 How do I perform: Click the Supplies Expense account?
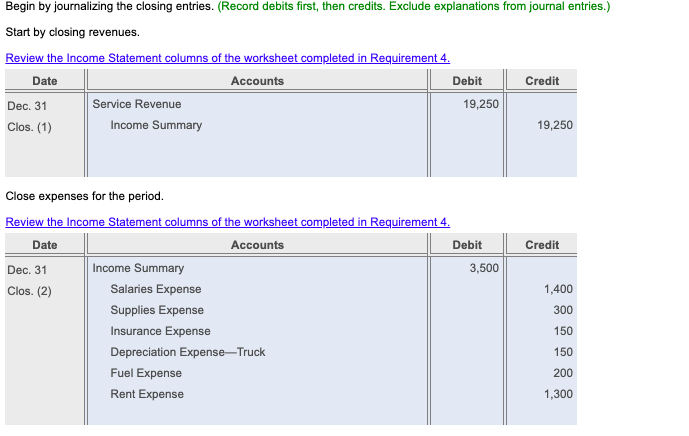[x=157, y=310]
